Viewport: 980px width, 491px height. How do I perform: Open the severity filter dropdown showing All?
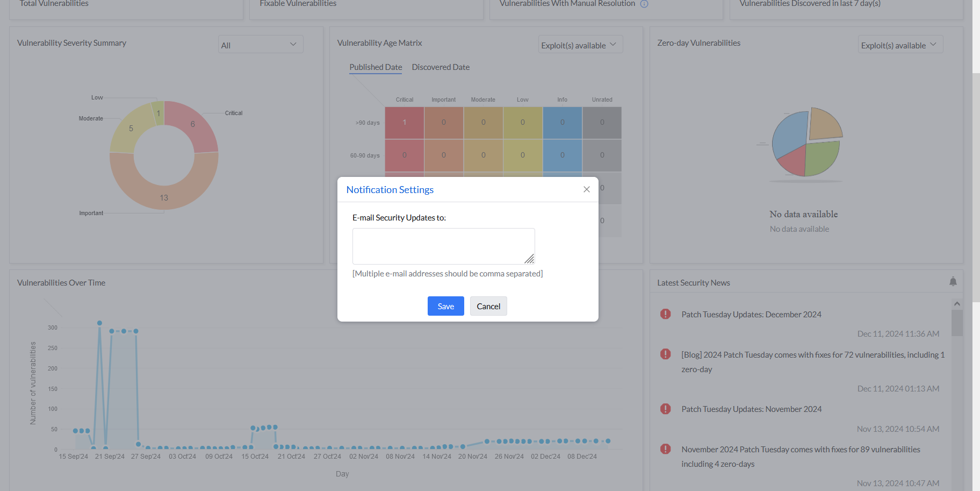click(x=260, y=44)
